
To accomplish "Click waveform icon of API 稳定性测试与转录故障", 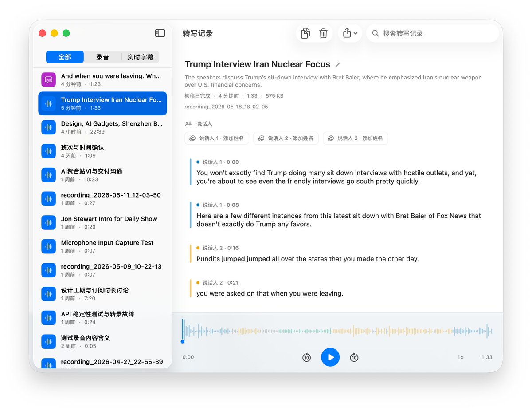I will click(49, 318).
